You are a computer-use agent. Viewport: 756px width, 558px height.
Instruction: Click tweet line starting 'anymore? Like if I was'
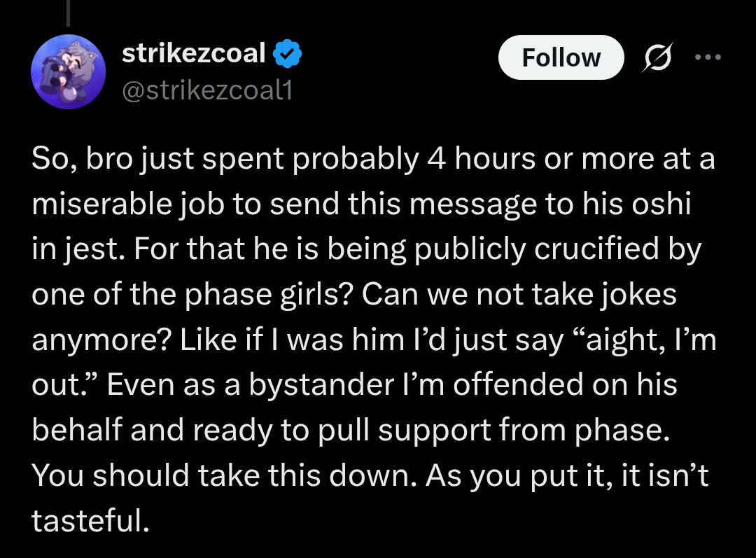pos(374,340)
